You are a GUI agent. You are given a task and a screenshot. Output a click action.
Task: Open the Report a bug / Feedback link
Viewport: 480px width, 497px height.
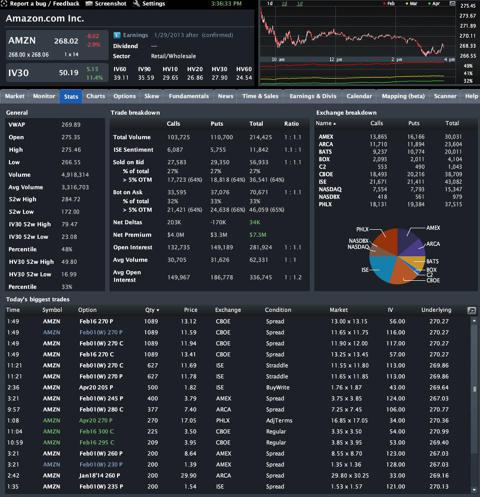(x=44, y=4)
